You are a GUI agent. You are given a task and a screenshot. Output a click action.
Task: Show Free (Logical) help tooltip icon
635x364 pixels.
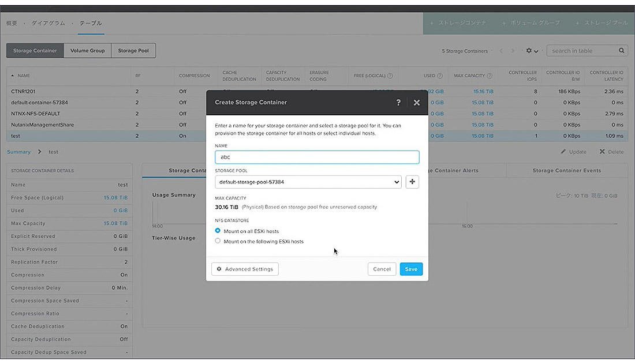tap(390, 76)
